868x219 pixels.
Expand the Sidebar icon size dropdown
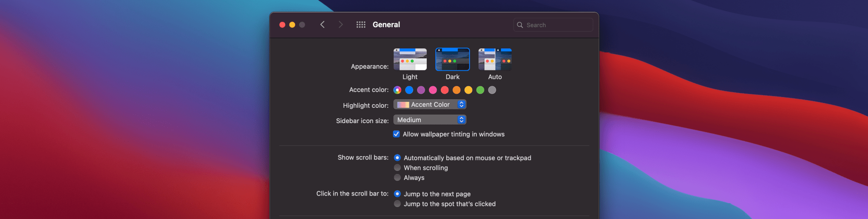tap(430, 120)
